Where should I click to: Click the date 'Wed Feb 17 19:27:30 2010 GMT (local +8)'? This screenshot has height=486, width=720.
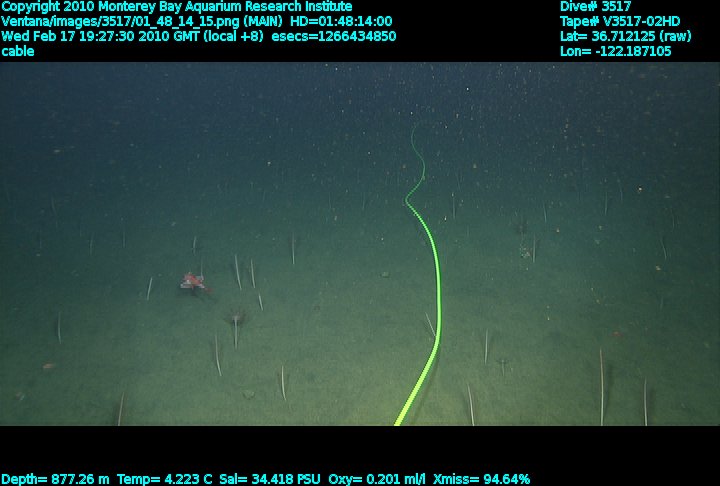click(x=132, y=36)
